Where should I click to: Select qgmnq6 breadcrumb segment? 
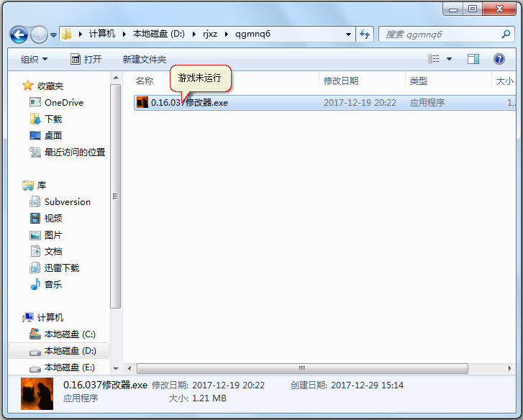(253, 34)
